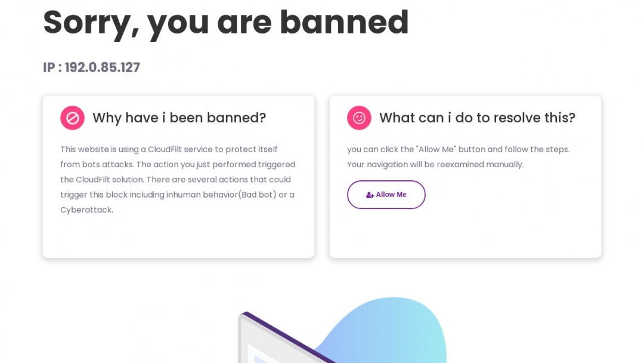Image resolution: width=644 pixels, height=363 pixels.
Task: Click the word "banned" in the main title
Action: coord(344,22)
